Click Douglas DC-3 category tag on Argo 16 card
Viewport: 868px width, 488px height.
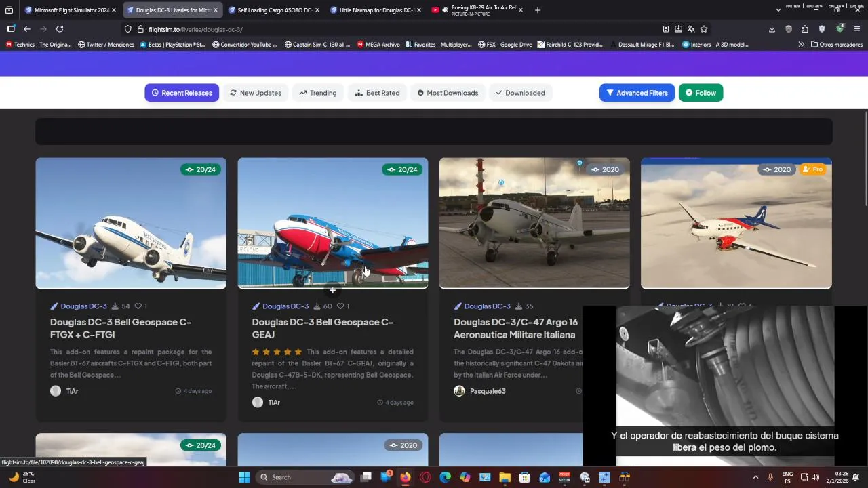[487, 306]
